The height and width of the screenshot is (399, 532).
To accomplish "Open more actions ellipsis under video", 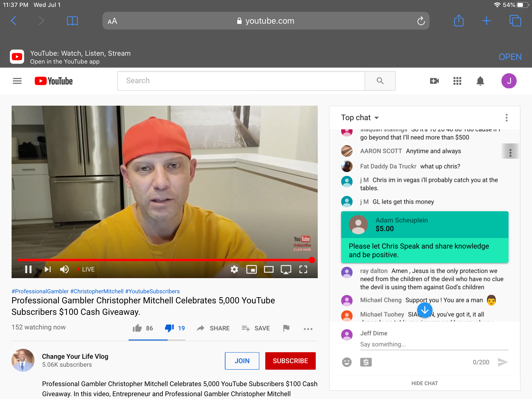I will click(x=308, y=329).
